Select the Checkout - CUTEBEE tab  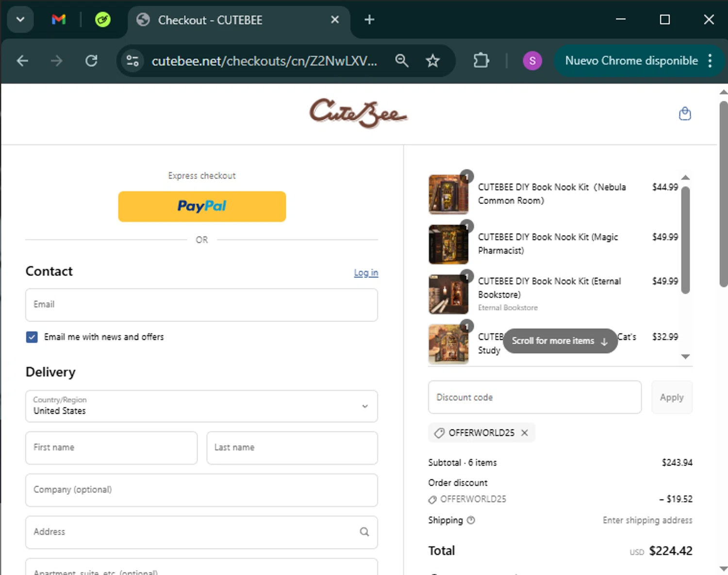238,20
